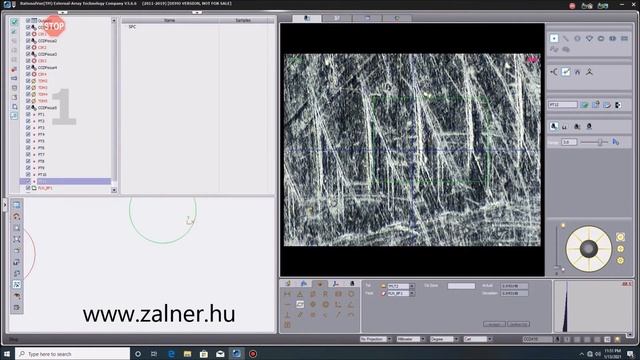Click the Deviation value field
The image size is (640, 360).
pyautogui.click(x=514, y=293)
